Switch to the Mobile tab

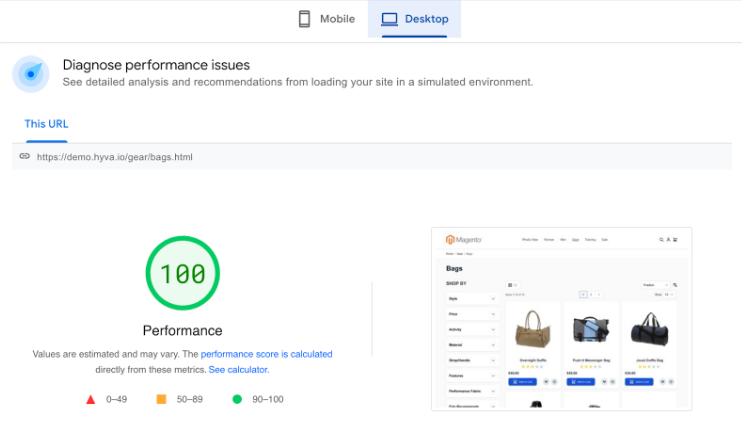pos(327,19)
